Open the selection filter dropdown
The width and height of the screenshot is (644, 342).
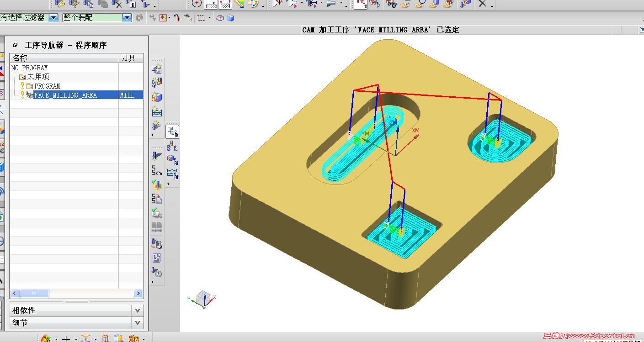(x=53, y=18)
